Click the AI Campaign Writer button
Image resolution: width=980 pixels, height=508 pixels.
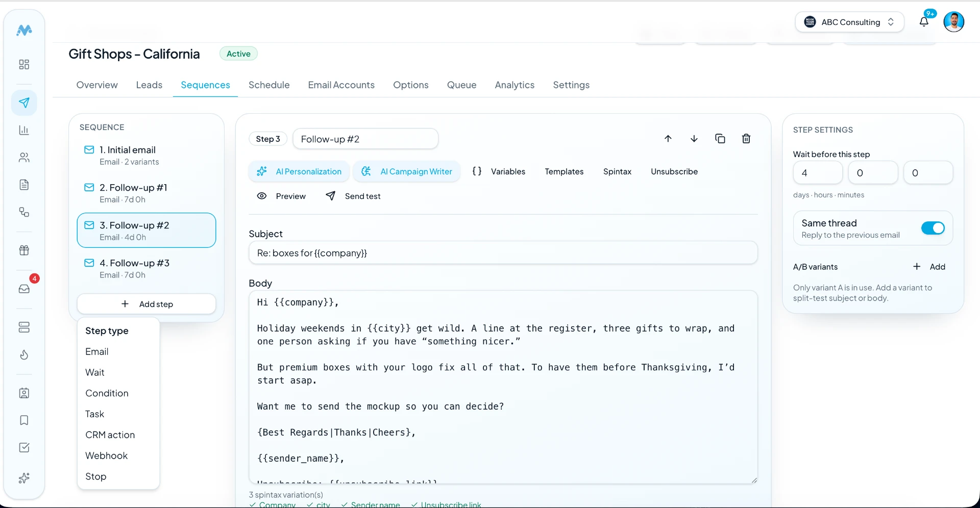[x=407, y=171]
